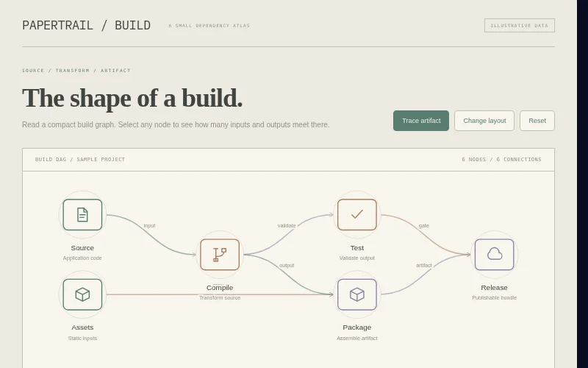Click the Change layout button
Viewport: 588px width, 368px height.
pyautogui.click(x=484, y=121)
